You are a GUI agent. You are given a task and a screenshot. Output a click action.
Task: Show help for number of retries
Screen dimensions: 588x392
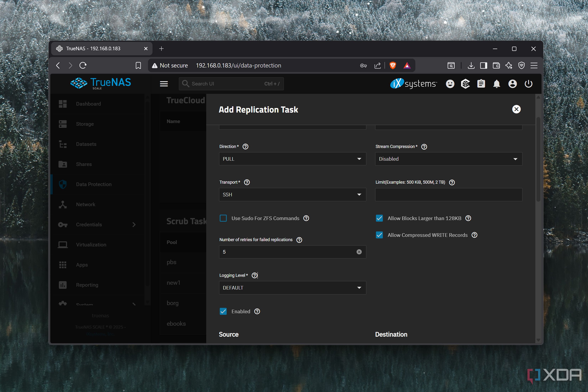click(299, 240)
